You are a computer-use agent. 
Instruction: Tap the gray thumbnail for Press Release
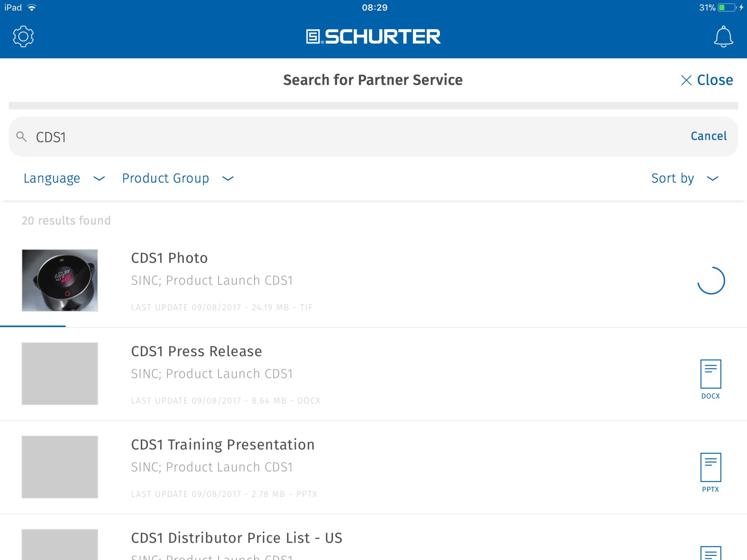pyautogui.click(x=60, y=373)
